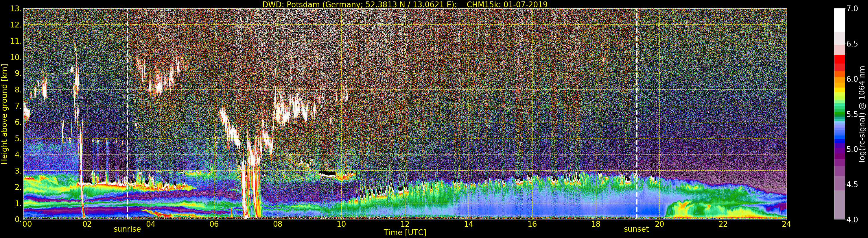868x238 pixels.
Task: Click the height axis tick label '7.'
Action: click(18, 106)
